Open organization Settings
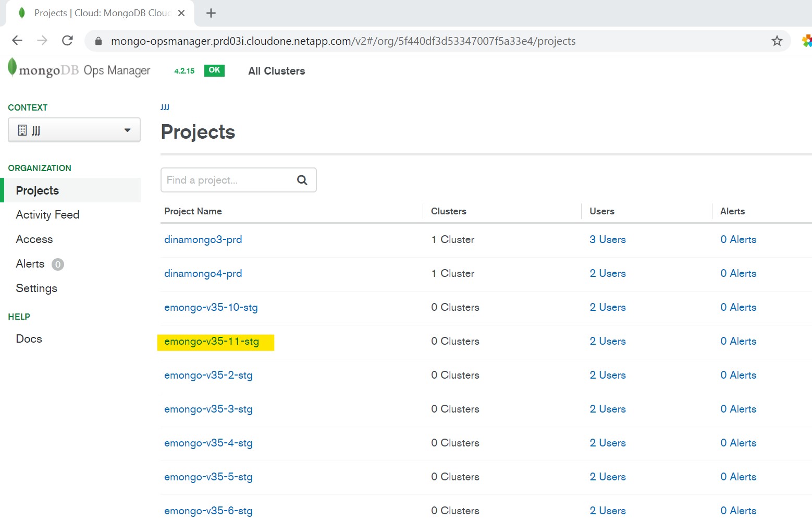This screenshot has height=520, width=812. tap(36, 288)
